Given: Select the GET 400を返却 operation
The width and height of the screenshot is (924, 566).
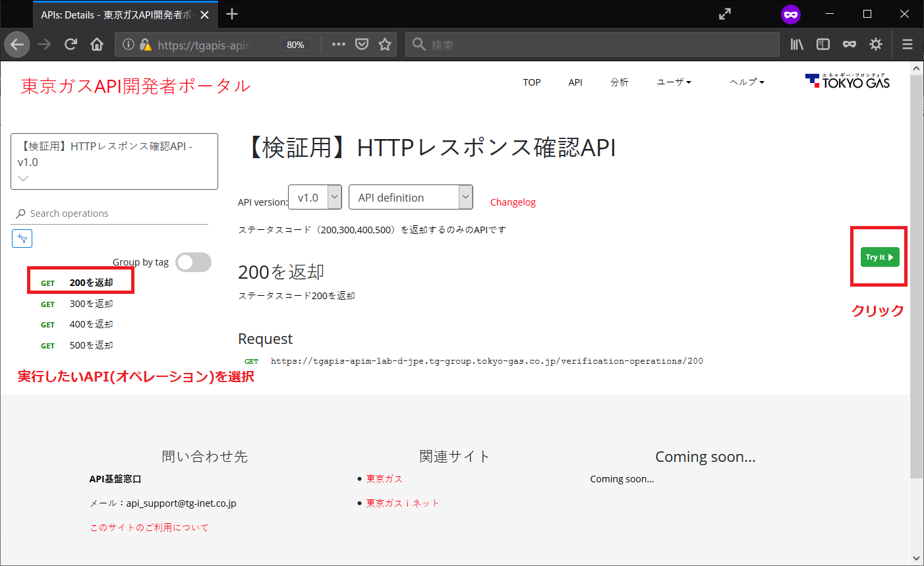Looking at the screenshot, I should [x=76, y=324].
